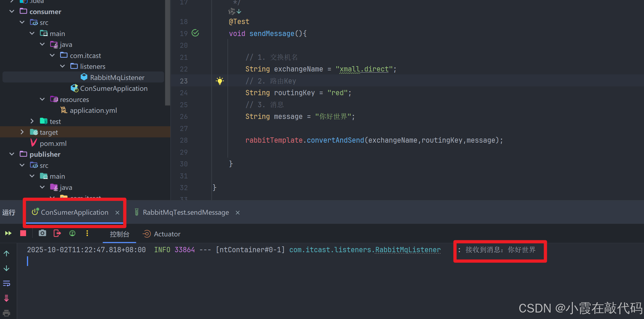Expand the test folder in consumer
This screenshot has width=644, height=319.
tap(32, 121)
